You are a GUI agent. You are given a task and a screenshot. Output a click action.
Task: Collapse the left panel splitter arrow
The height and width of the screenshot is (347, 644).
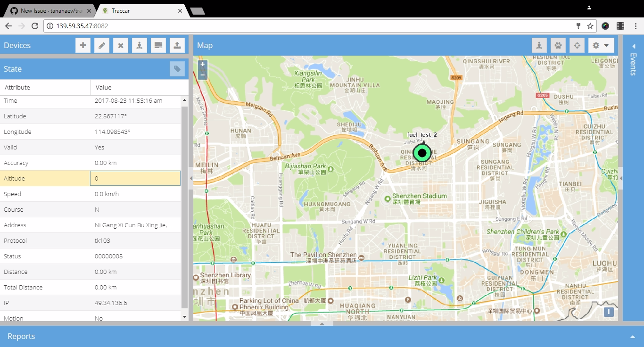pyautogui.click(x=190, y=178)
